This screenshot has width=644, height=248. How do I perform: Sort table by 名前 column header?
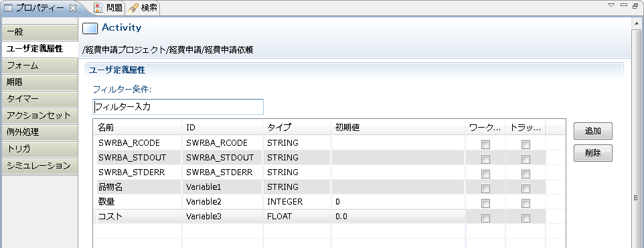138,128
